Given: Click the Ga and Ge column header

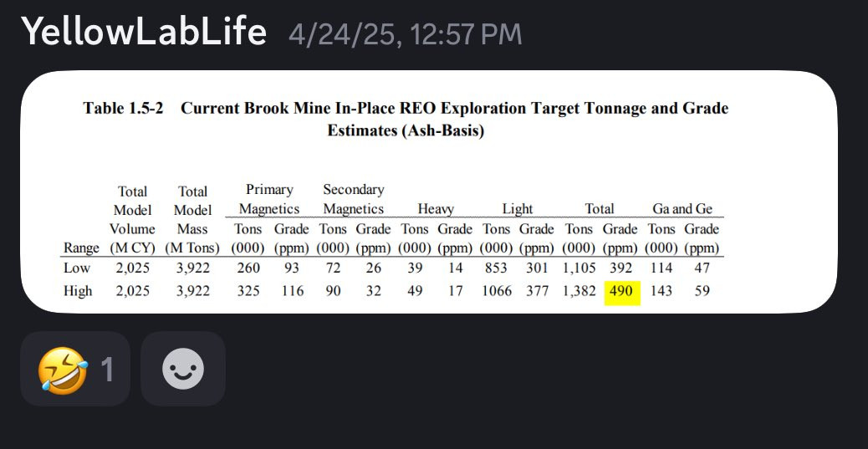Looking at the screenshot, I should pos(682,209).
